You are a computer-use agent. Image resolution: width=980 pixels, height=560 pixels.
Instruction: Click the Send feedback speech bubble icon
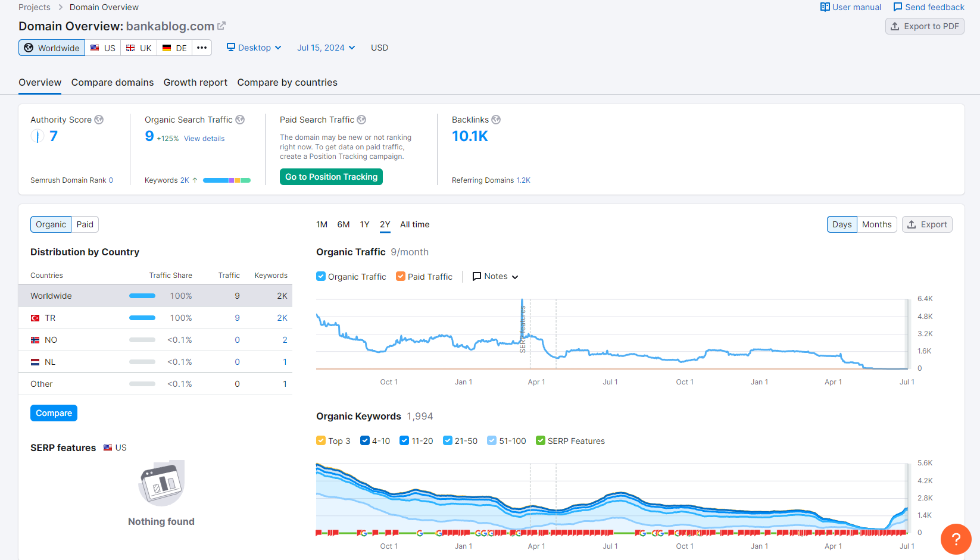898,7
